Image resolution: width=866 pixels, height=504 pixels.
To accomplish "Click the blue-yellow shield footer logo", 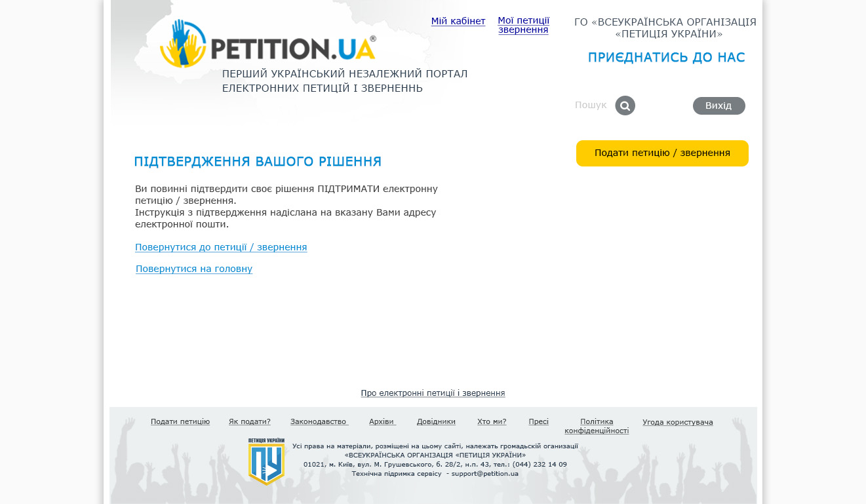I will (x=266, y=461).
